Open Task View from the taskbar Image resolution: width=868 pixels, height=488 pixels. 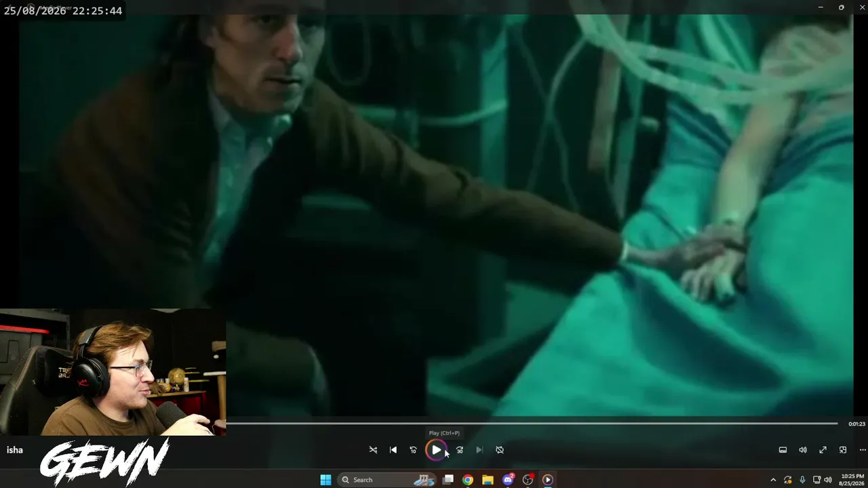(448, 480)
